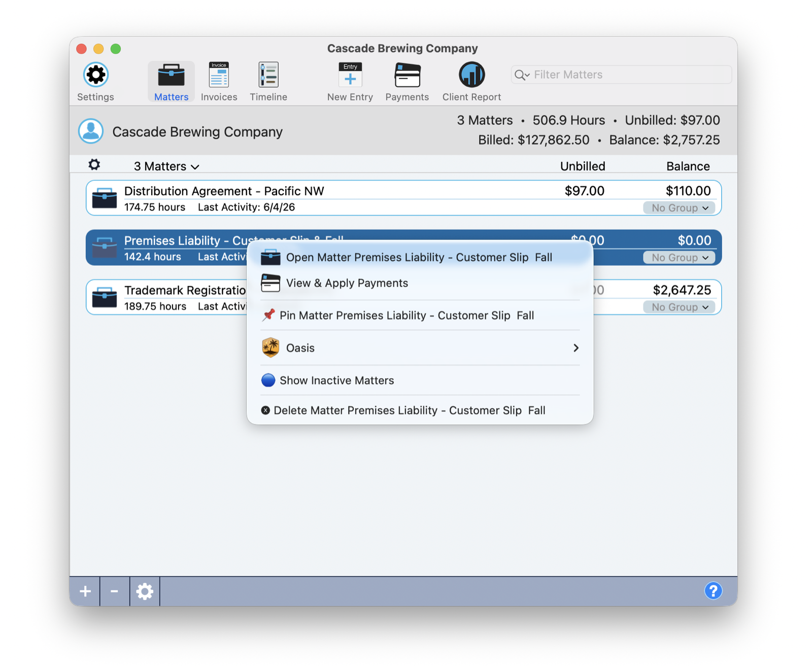Image resolution: width=812 pixels, height=666 pixels.
Task: Choose Pin Matter Premises Liability menu item
Action: pos(420,316)
